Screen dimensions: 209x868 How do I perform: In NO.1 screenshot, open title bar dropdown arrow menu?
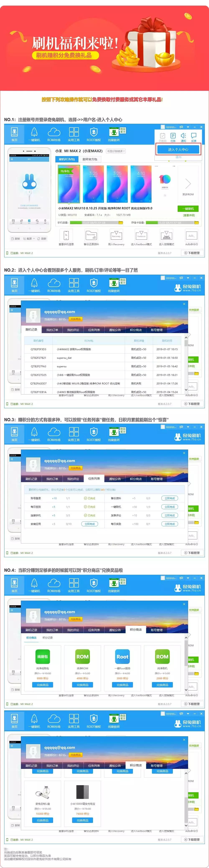(x=188, y=127)
